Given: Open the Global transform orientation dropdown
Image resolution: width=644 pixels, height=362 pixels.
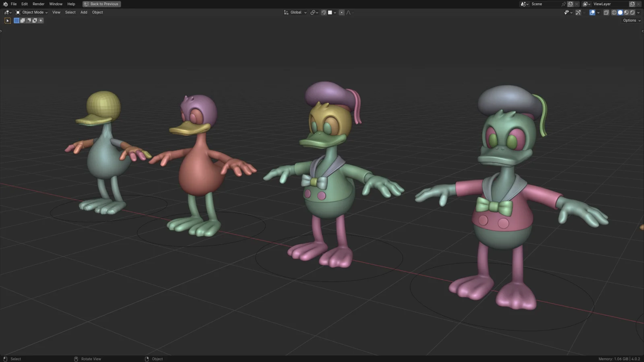Looking at the screenshot, I should pyautogui.click(x=296, y=12).
